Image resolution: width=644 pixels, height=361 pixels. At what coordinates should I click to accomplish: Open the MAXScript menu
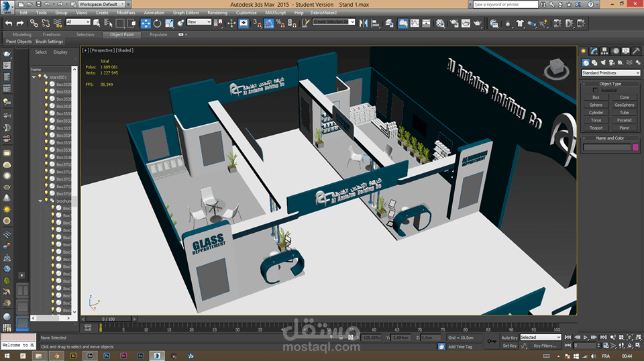tap(275, 13)
